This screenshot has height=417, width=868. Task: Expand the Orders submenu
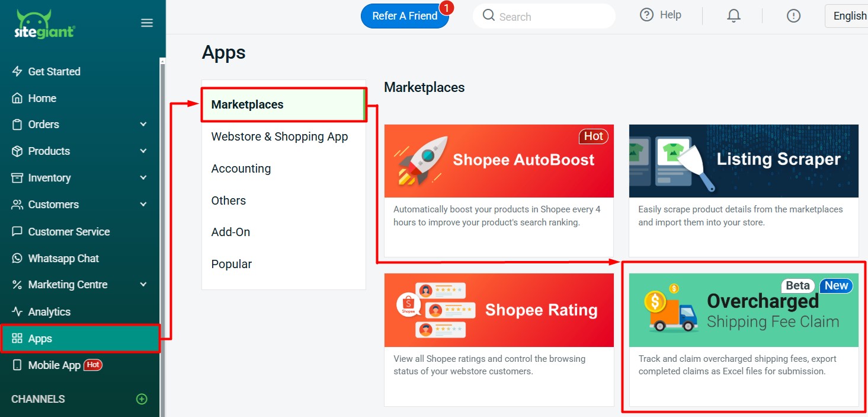pos(143,125)
